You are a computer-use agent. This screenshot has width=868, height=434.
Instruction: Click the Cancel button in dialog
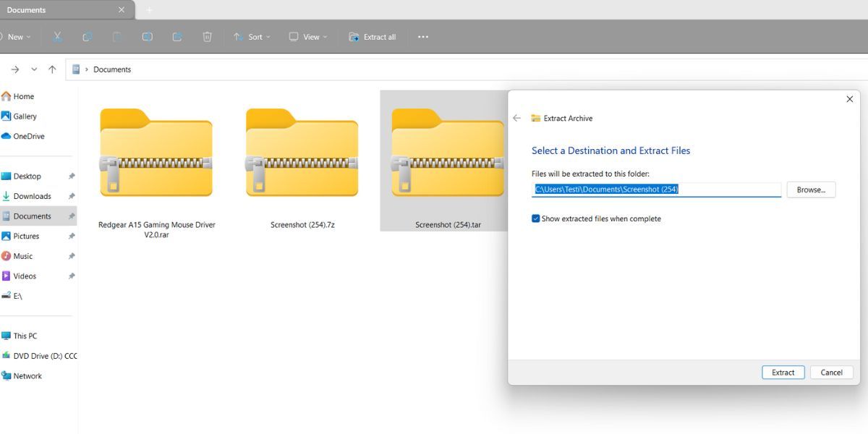tap(831, 373)
